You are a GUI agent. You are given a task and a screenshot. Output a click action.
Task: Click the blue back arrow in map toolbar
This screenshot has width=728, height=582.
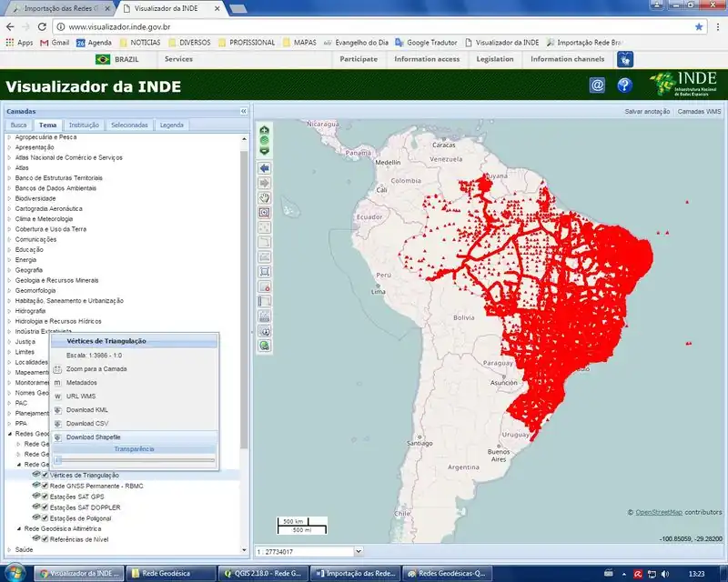265,169
